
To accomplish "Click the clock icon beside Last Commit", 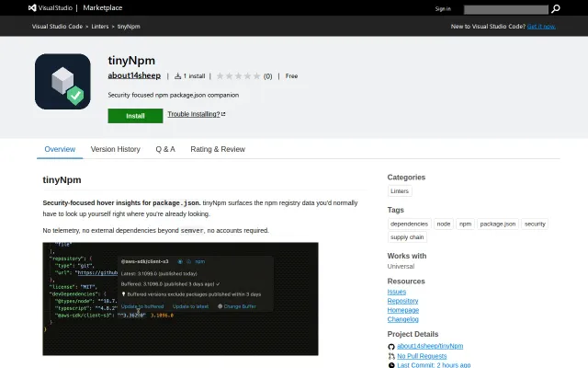I will coord(391,365).
